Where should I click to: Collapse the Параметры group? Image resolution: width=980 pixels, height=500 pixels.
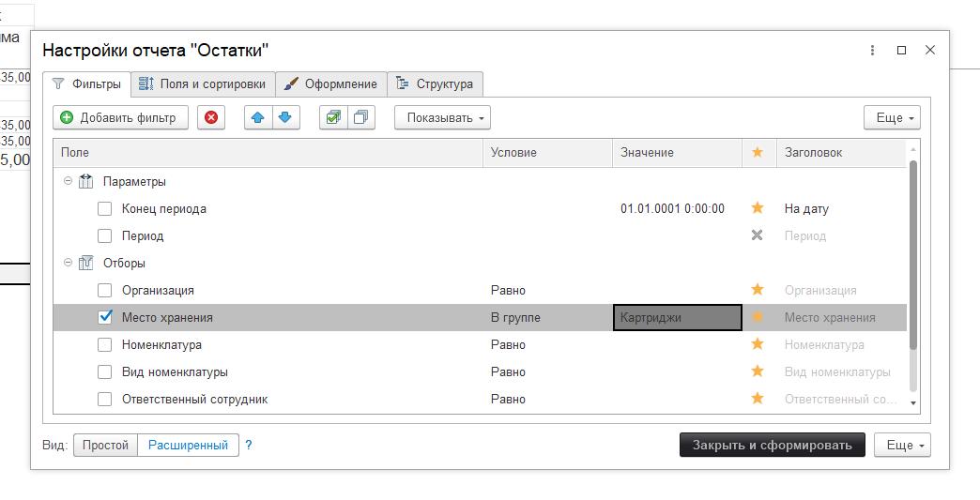pyautogui.click(x=68, y=181)
